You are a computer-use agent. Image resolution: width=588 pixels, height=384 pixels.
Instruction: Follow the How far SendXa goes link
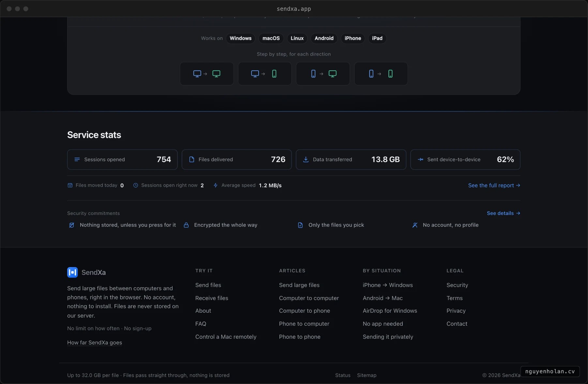point(95,343)
